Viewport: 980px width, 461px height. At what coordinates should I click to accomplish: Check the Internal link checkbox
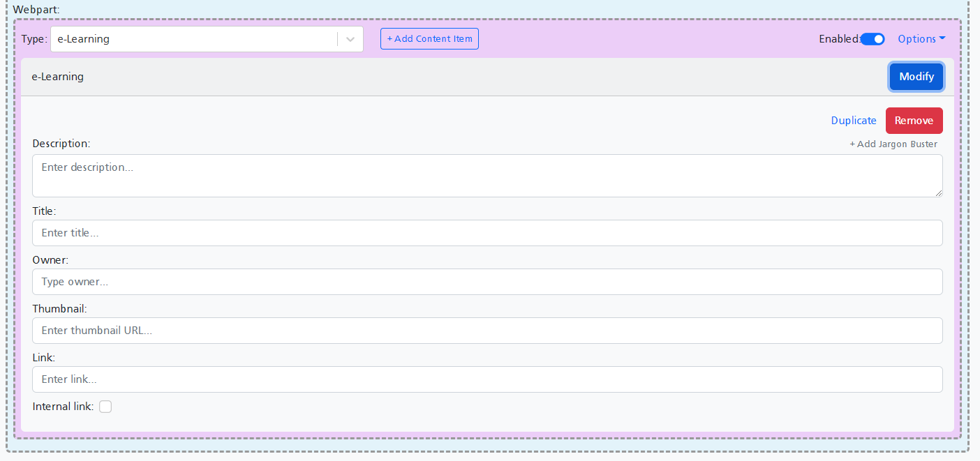tap(105, 407)
